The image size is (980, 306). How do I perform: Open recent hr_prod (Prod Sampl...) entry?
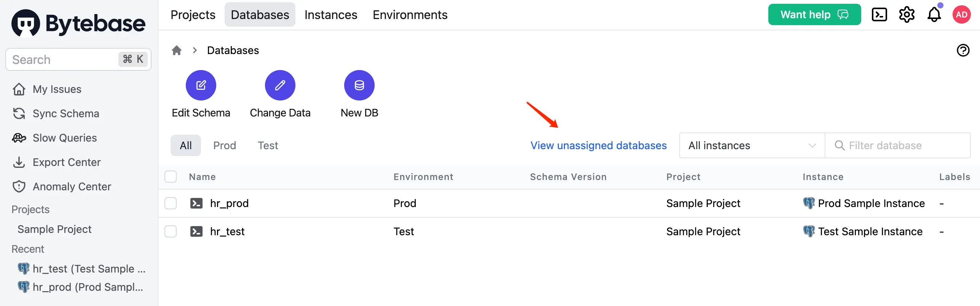[x=88, y=287]
